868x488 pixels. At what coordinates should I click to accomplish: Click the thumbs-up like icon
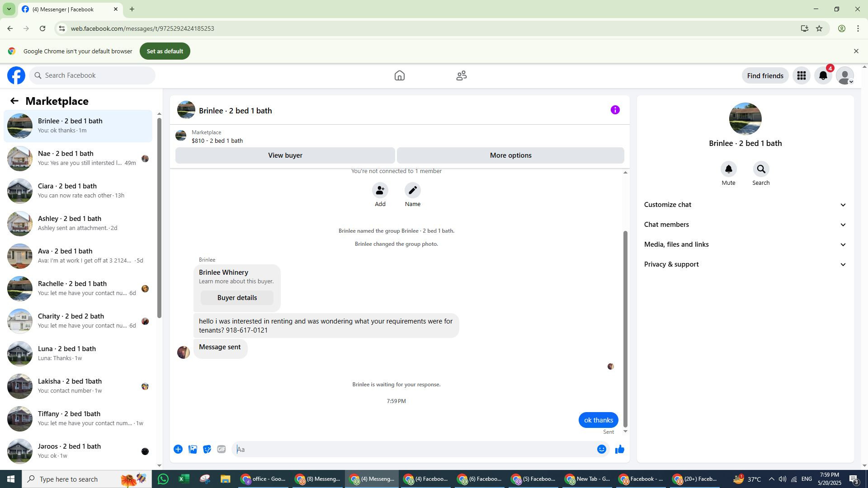[619, 449]
